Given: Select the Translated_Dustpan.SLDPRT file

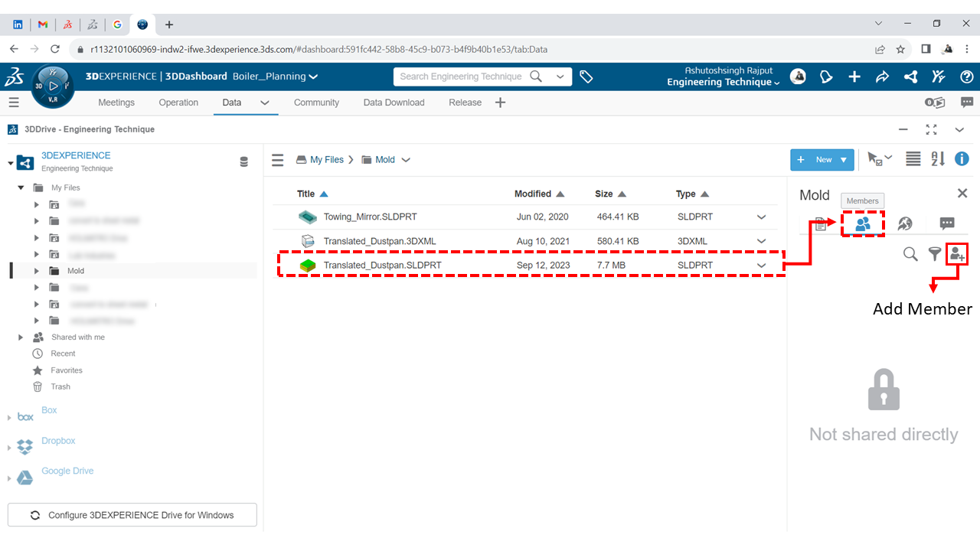Looking at the screenshot, I should point(382,266).
